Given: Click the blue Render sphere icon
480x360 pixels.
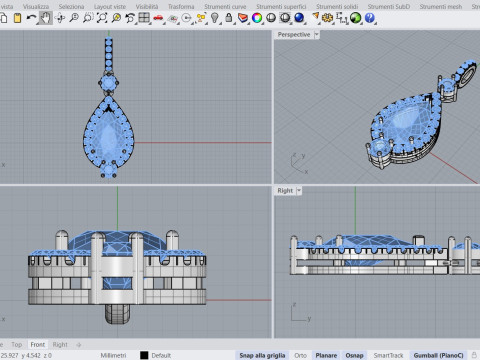Looking at the screenshot, I should pos(299,18).
